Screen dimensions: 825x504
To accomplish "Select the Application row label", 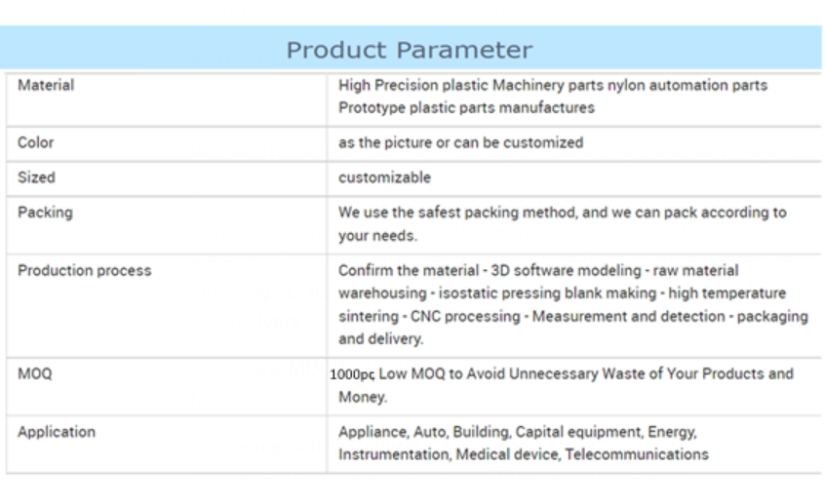I will click(x=57, y=432).
